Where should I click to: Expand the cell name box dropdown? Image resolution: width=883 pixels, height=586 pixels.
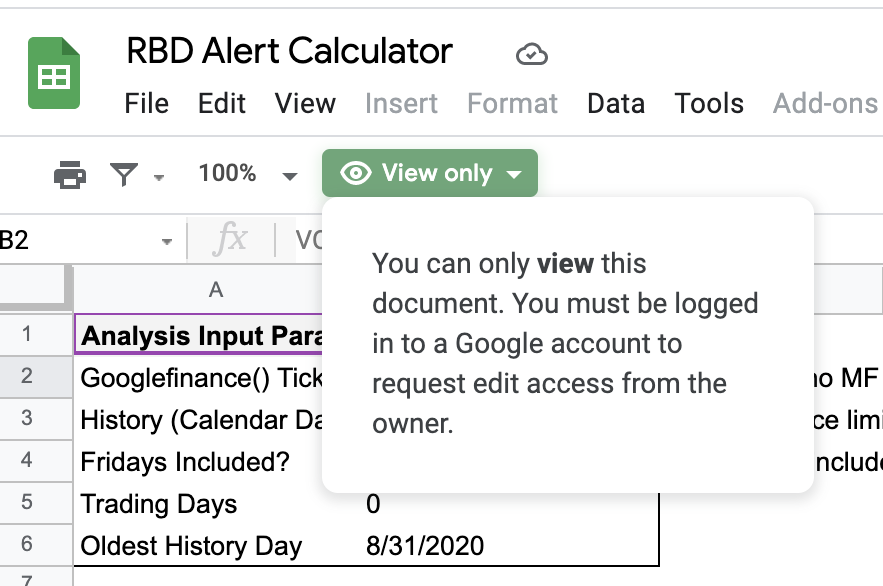[166, 240]
